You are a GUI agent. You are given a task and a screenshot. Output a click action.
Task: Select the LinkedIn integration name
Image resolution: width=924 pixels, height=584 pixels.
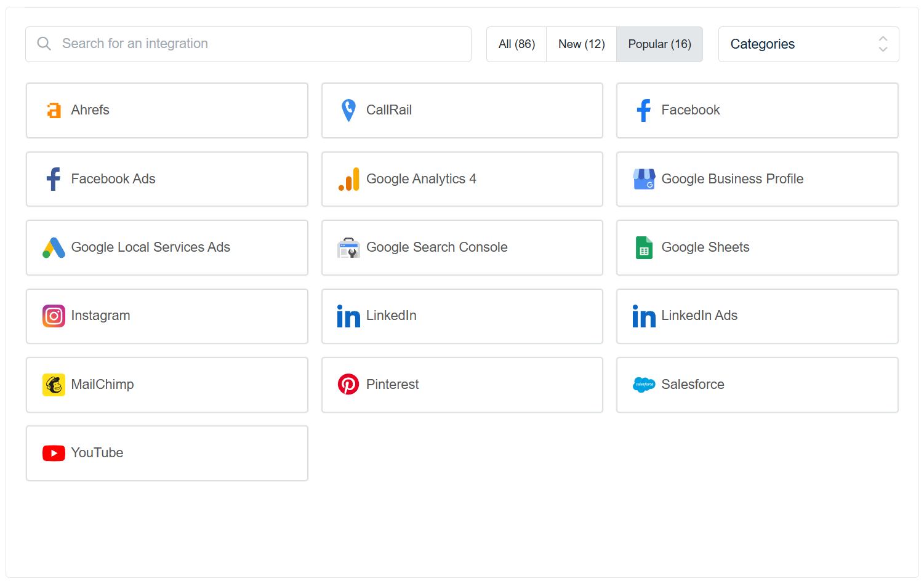click(392, 316)
